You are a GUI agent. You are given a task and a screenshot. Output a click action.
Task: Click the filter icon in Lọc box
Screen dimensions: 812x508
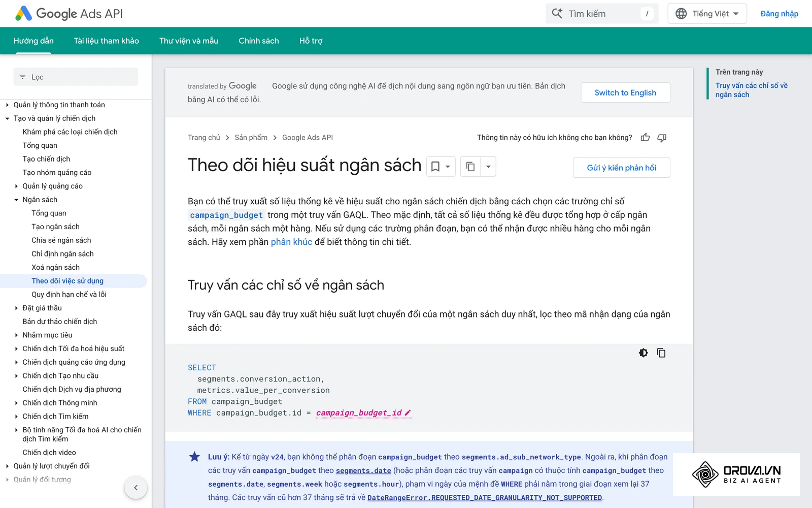[22, 77]
